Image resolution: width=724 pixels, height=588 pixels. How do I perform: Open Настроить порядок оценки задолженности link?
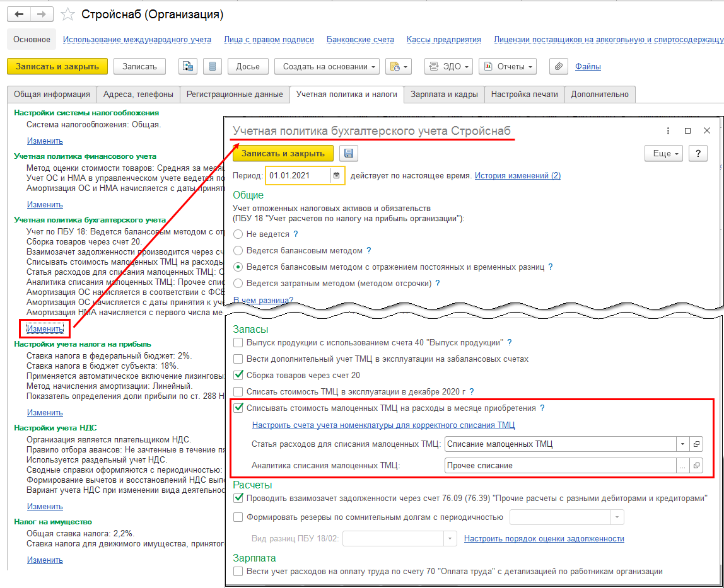544,539
